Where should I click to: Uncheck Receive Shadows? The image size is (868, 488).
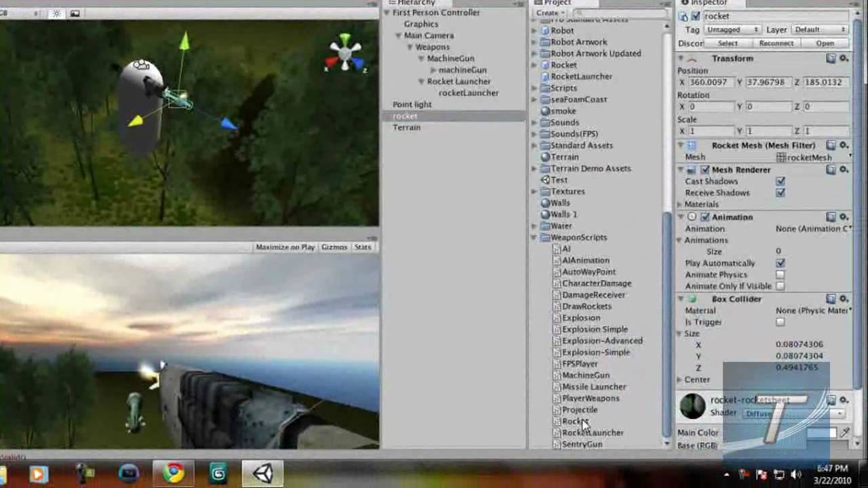(780, 192)
